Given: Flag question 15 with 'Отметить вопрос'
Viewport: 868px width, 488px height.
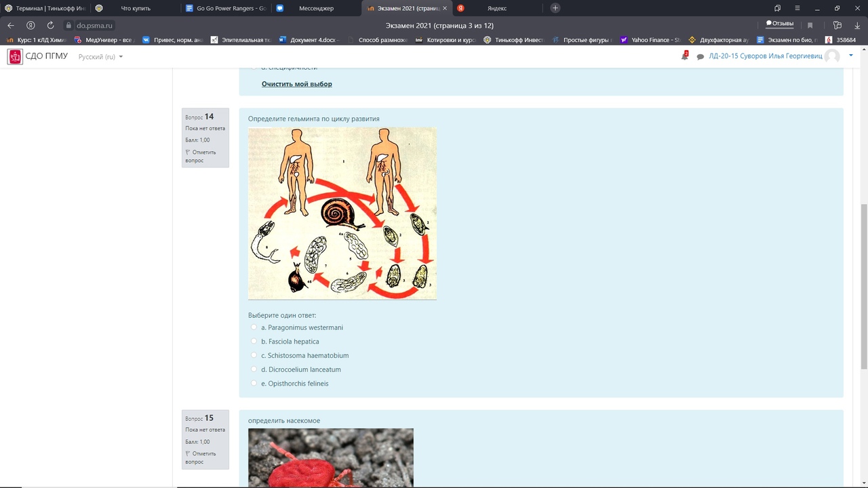Looking at the screenshot, I should (x=201, y=458).
